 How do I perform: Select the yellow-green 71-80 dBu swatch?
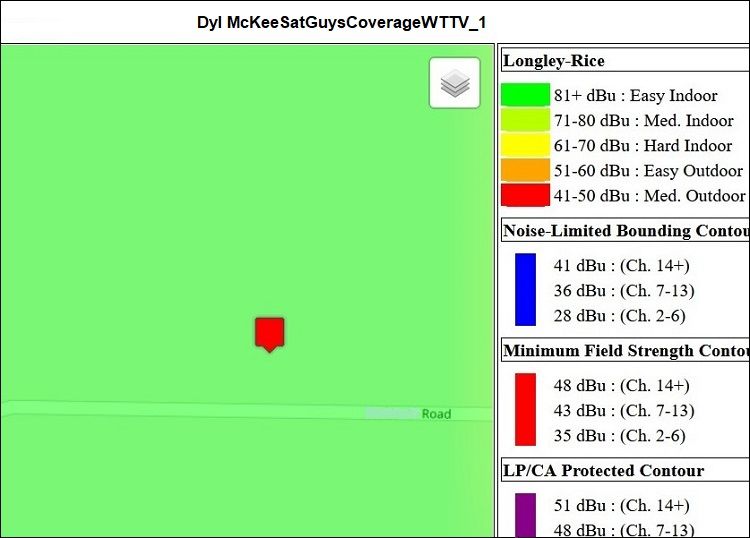525,121
